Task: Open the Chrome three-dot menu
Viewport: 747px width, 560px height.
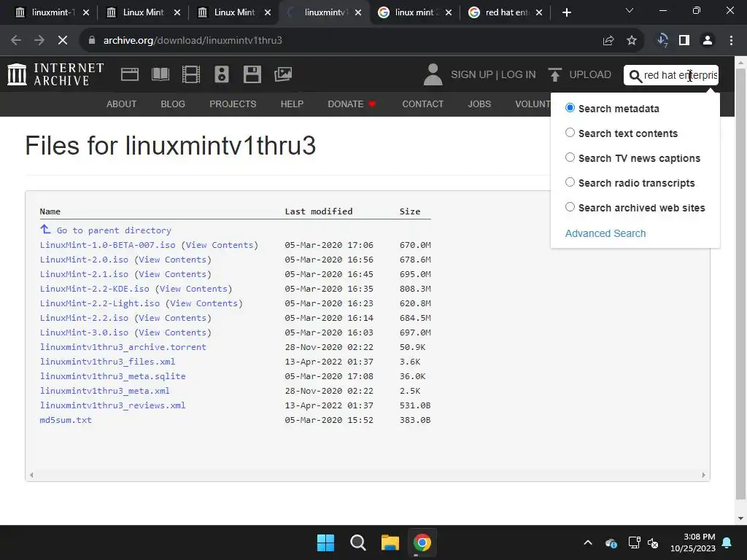Action: click(731, 41)
